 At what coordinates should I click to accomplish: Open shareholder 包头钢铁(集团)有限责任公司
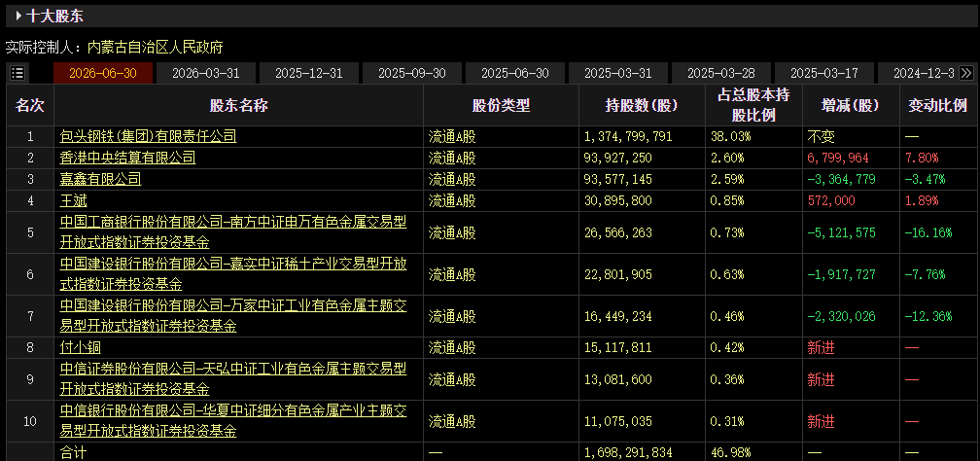coord(148,136)
